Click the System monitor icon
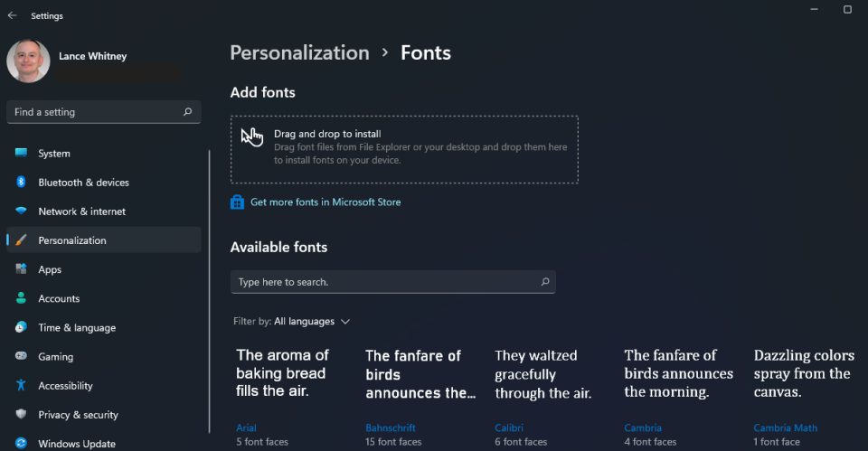 pos(21,153)
